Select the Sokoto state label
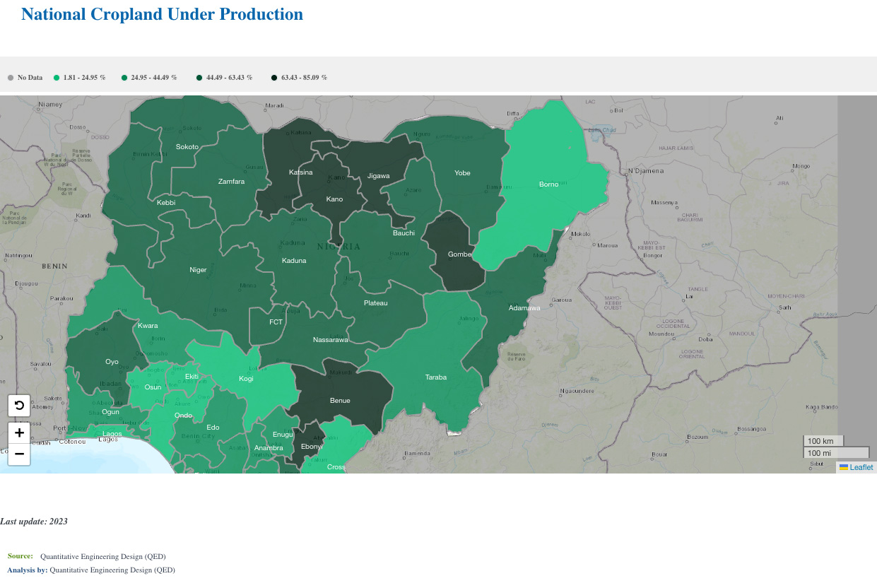 click(x=187, y=147)
